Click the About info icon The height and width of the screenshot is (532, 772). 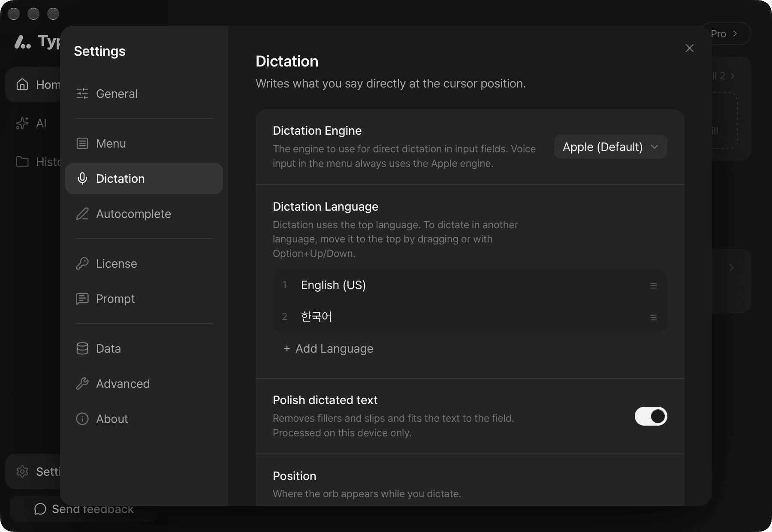82,419
